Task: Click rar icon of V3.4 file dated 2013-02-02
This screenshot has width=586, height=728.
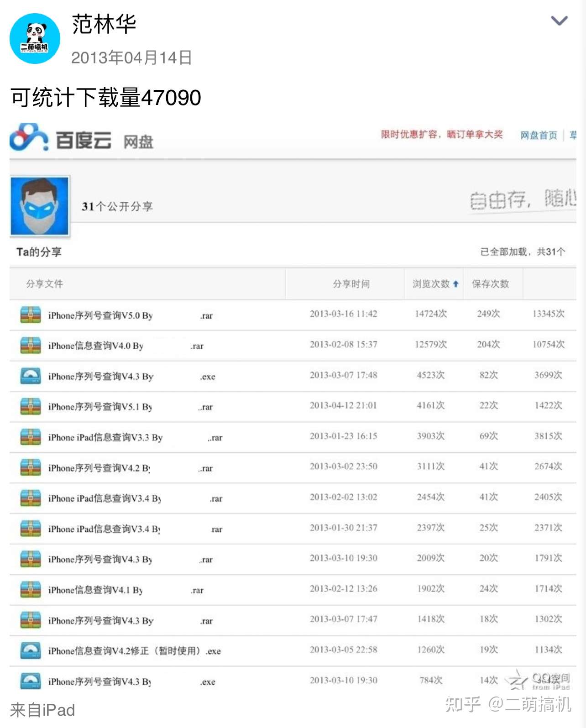Action: click(x=31, y=498)
